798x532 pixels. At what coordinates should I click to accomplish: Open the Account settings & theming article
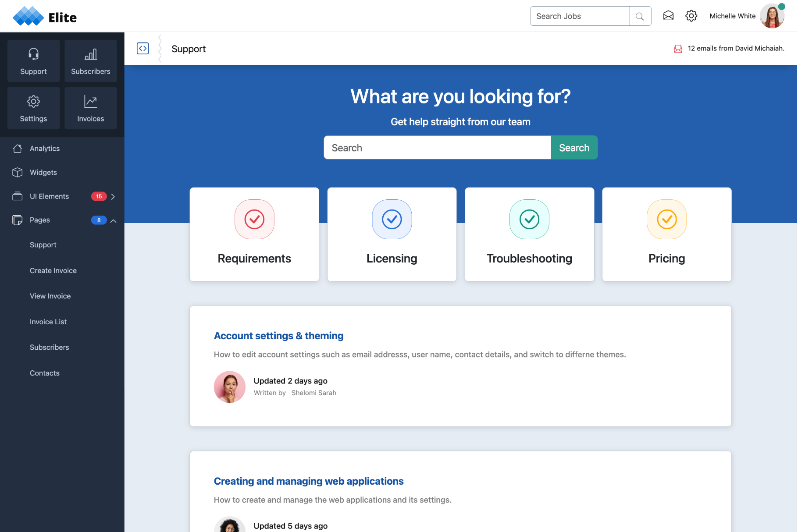coord(278,336)
